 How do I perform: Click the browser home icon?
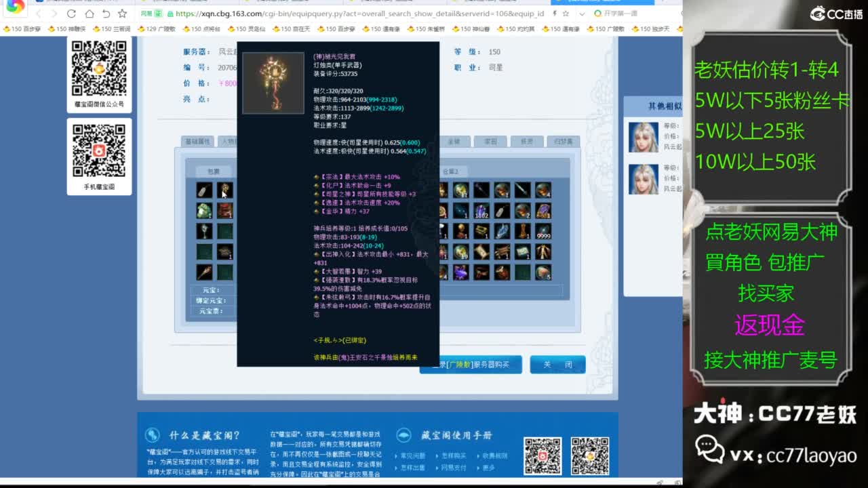pos(89,14)
